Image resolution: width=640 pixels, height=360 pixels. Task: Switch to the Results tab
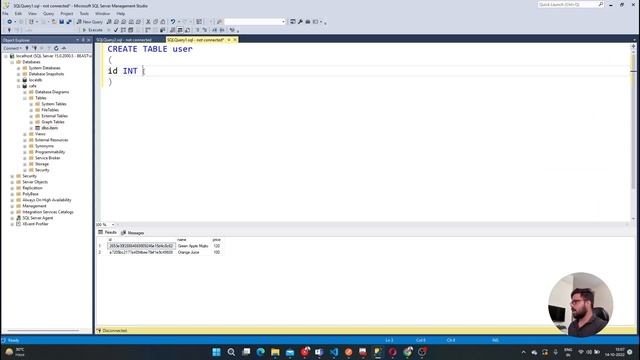(108, 232)
